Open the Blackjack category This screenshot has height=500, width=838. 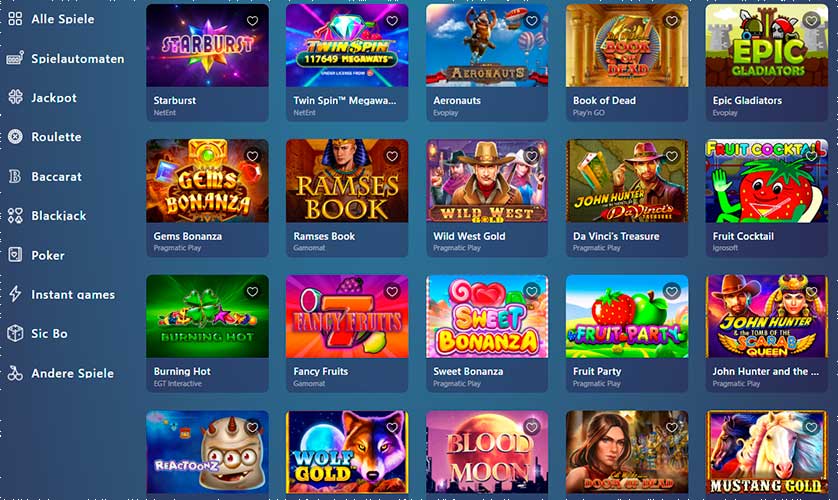tap(58, 216)
